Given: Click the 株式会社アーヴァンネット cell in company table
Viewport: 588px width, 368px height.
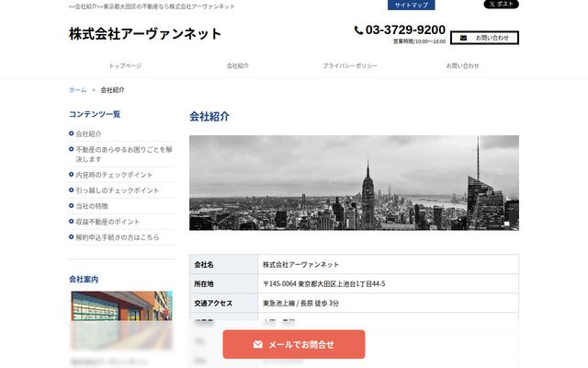Looking at the screenshot, I should pyautogui.click(x=388, y=264).
